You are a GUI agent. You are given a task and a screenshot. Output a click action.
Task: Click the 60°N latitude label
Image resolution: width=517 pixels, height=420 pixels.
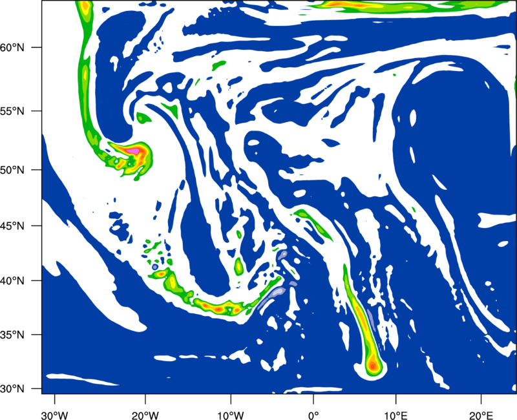(x=12, y=47)
